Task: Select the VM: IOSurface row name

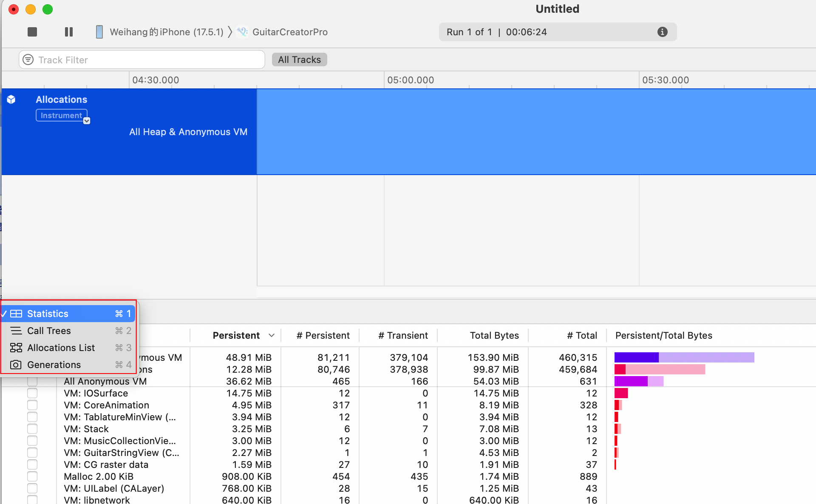Action: 96,393
